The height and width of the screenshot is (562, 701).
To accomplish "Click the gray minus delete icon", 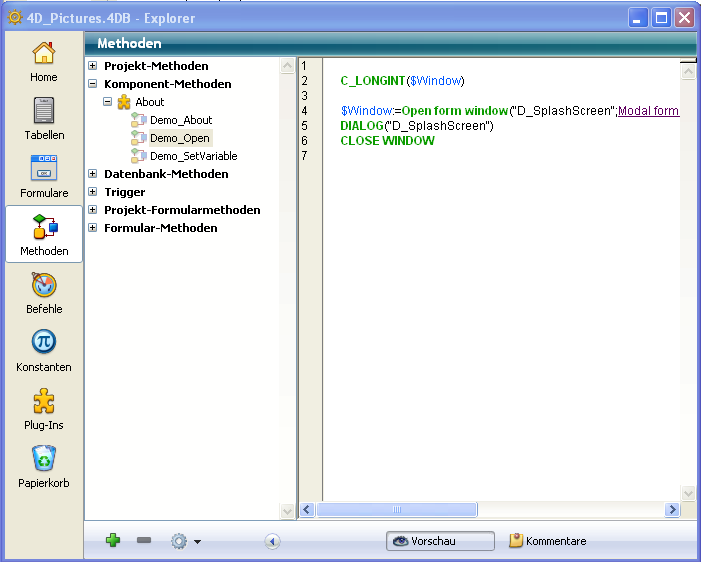I will pyautogui.click(x=144, y=541).
